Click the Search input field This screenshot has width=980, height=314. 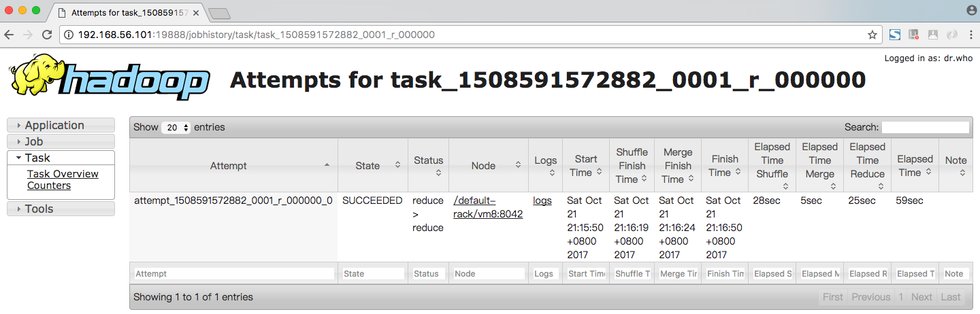[x=925, y=127]
